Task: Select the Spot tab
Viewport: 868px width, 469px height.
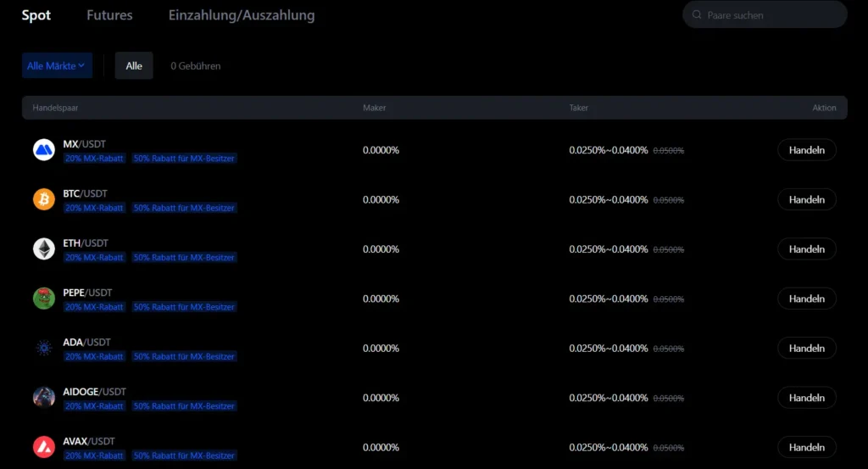Action: pos(36,15)
